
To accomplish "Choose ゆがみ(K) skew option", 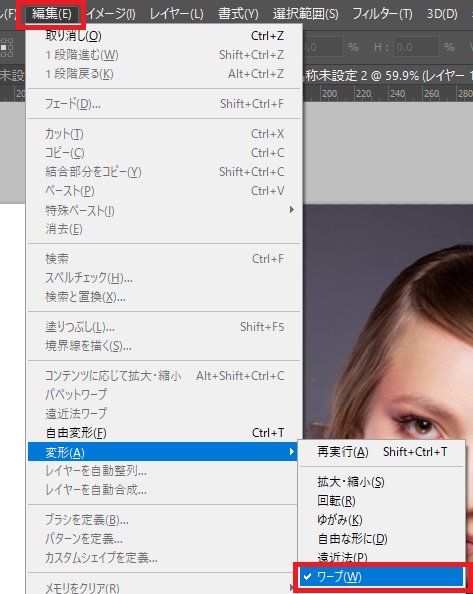I will tap(382, 520).
